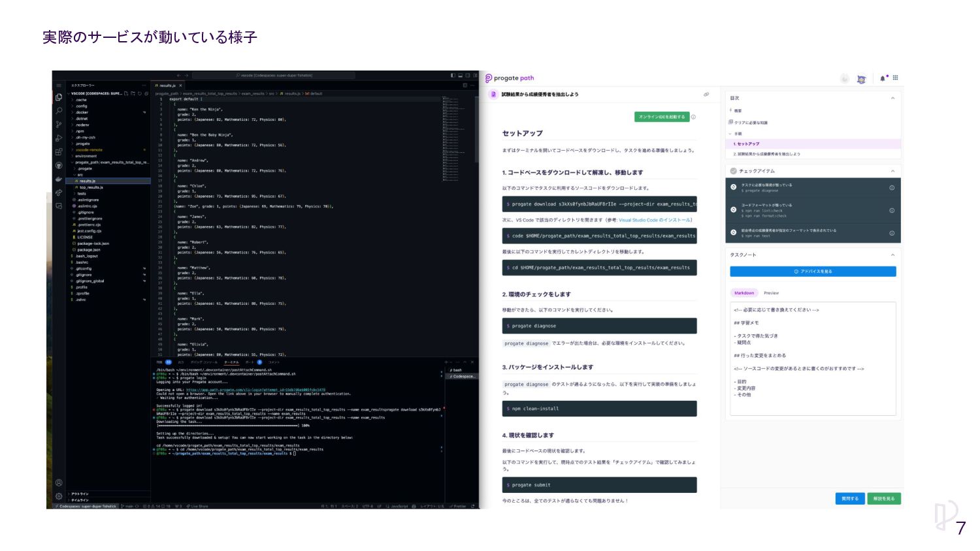Click the task note text area

[813, 359]
